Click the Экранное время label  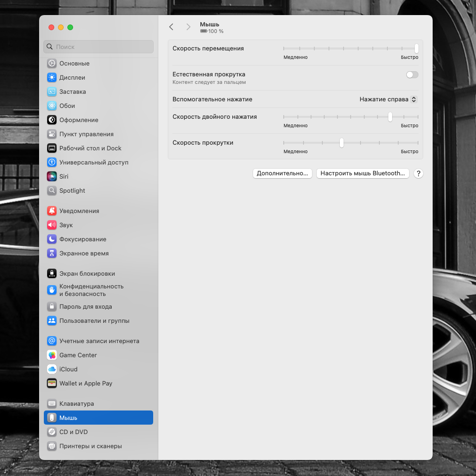[x=84, y=253]
